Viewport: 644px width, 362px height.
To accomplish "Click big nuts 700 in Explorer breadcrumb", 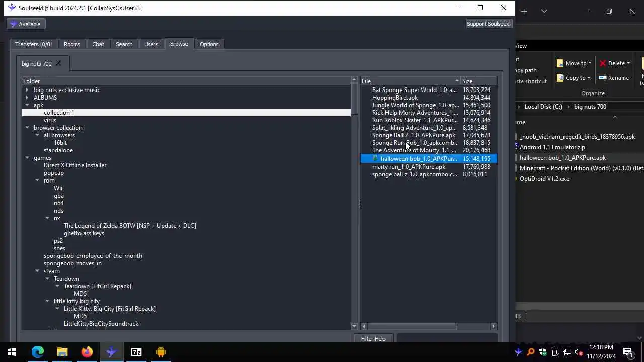I will (590, 107).
